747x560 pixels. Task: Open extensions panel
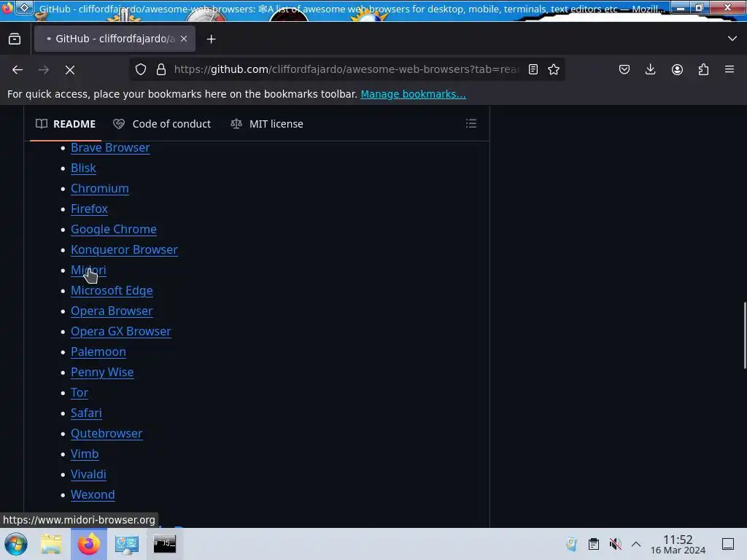pyautogui.click(x=703, y=69)
